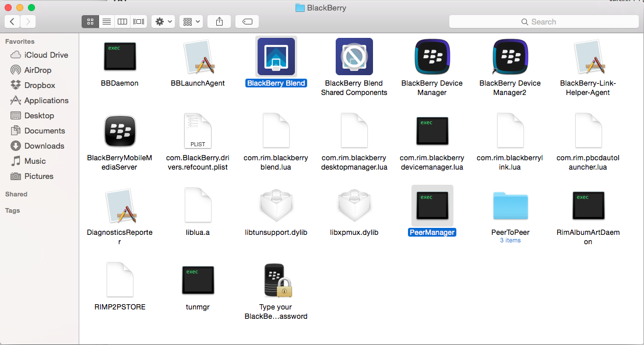Select the liblua.a file icon

pos(198,205)
